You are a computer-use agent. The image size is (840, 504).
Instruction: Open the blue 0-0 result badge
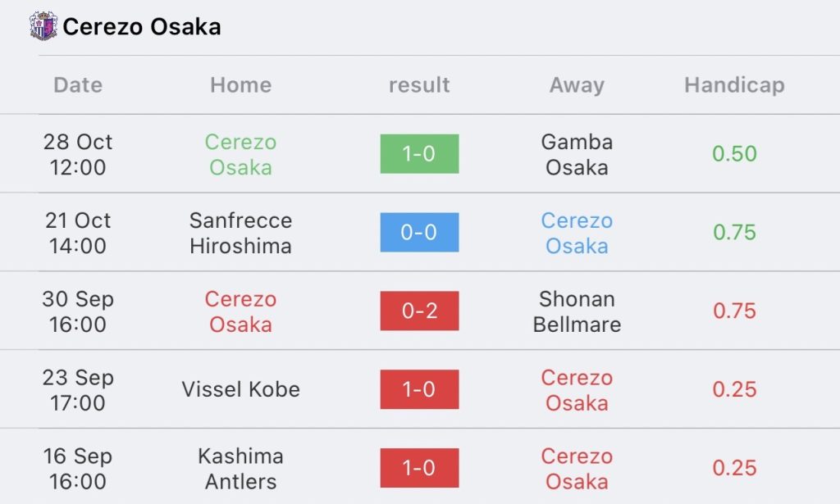(419, 232)
